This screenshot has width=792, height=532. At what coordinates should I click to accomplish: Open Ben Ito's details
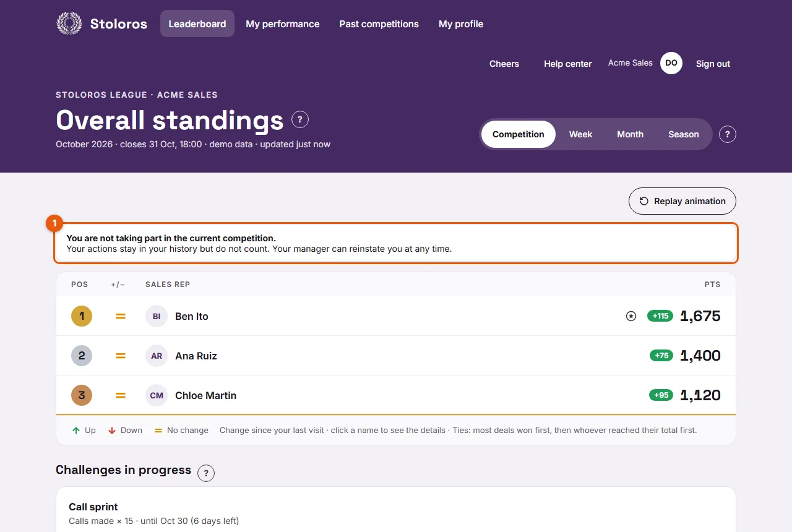[192, 316]
